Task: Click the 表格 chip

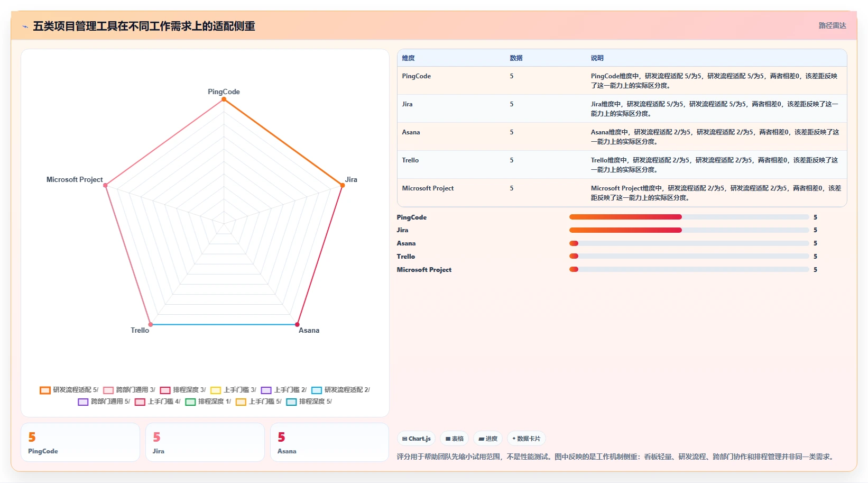Action: (x=455, y=439)
